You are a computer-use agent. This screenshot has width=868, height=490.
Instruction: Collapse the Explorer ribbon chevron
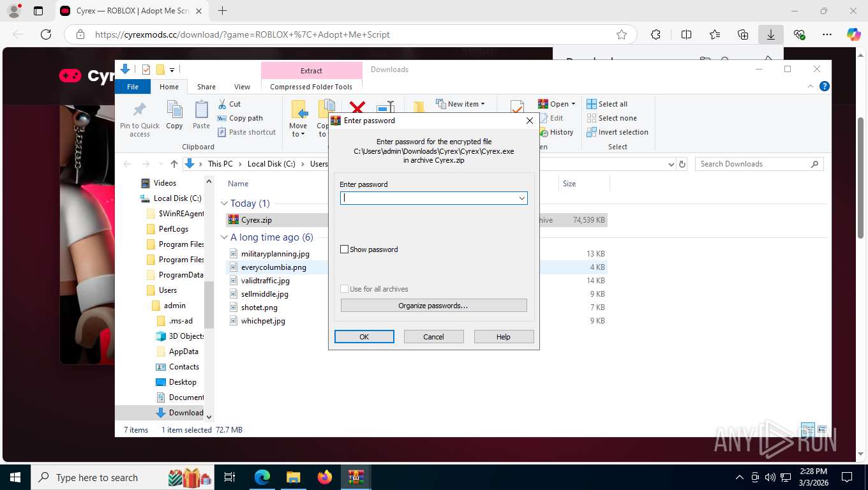(x=811, y=86)
